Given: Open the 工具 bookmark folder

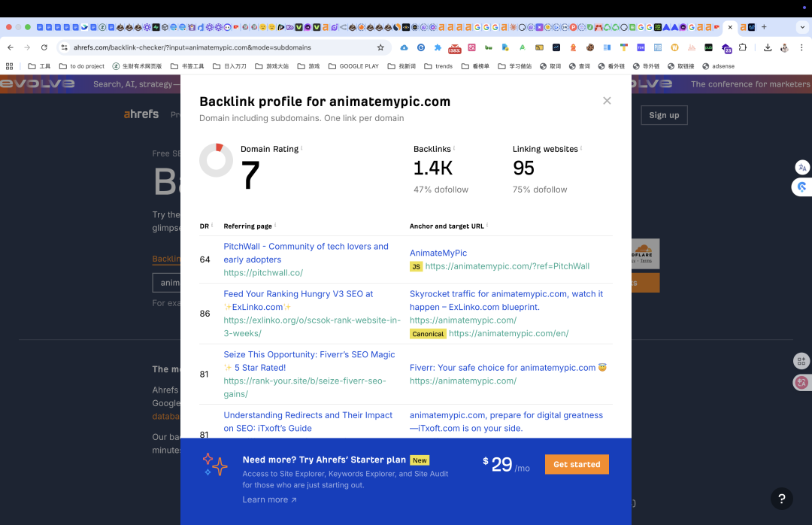Looking at the screenshot, I should pos(39,66).
